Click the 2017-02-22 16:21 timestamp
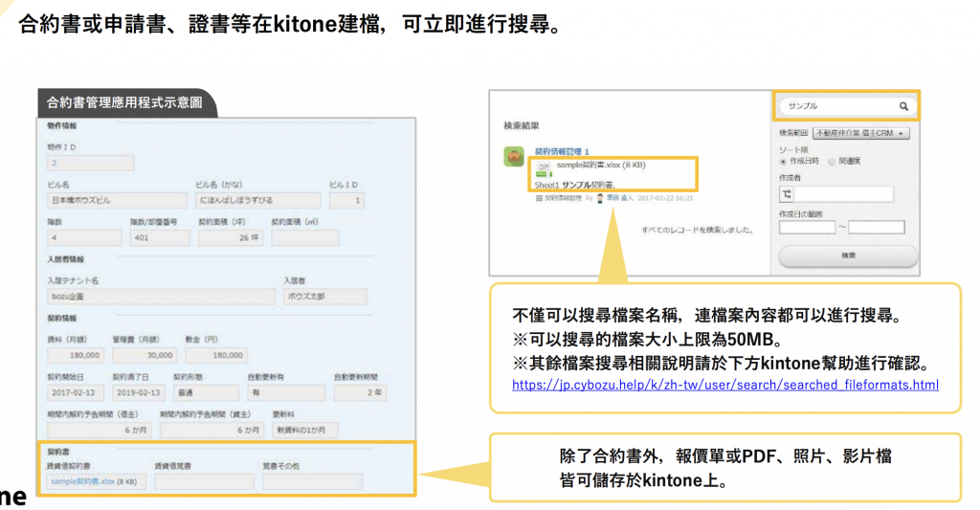The width and height of the screenshot is (980, 510). [664, 198]
